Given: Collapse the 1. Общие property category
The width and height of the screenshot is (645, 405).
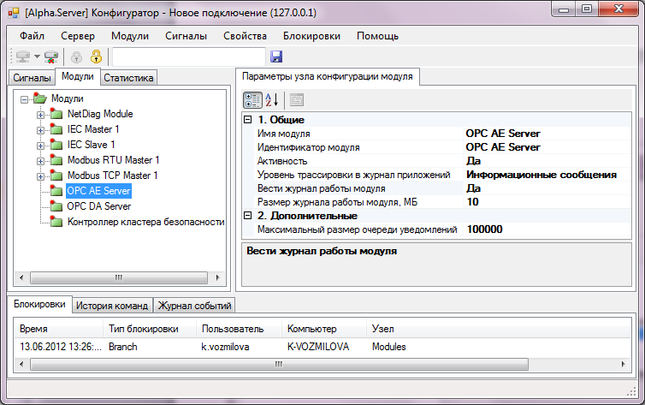Looking at the screenshot, I should [x=248, y=120].
